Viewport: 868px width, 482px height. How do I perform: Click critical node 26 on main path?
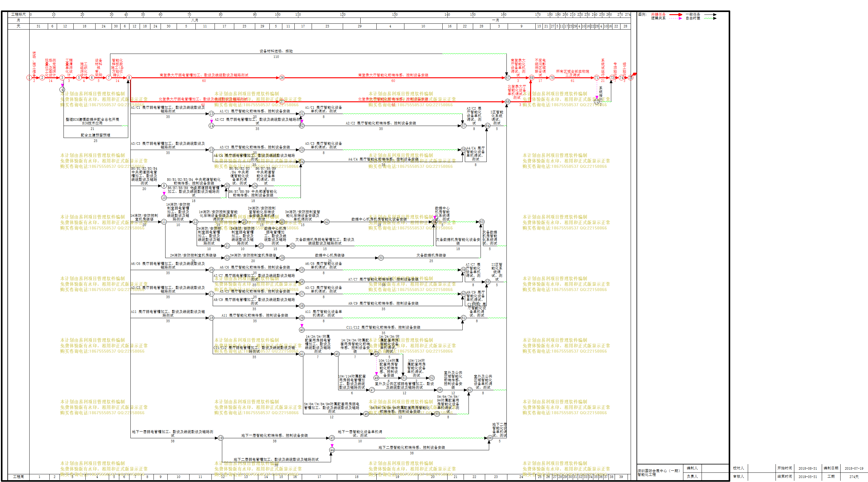pyautogui.click(x=282, y=78)
